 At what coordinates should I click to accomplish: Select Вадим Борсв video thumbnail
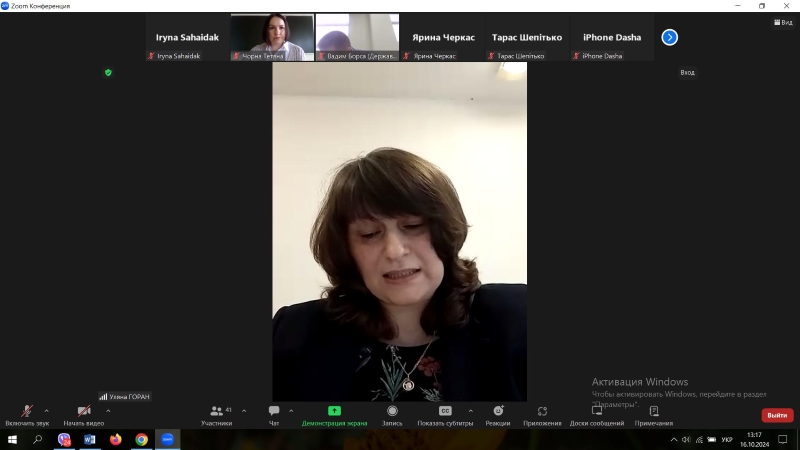click(x=357, y=37)
